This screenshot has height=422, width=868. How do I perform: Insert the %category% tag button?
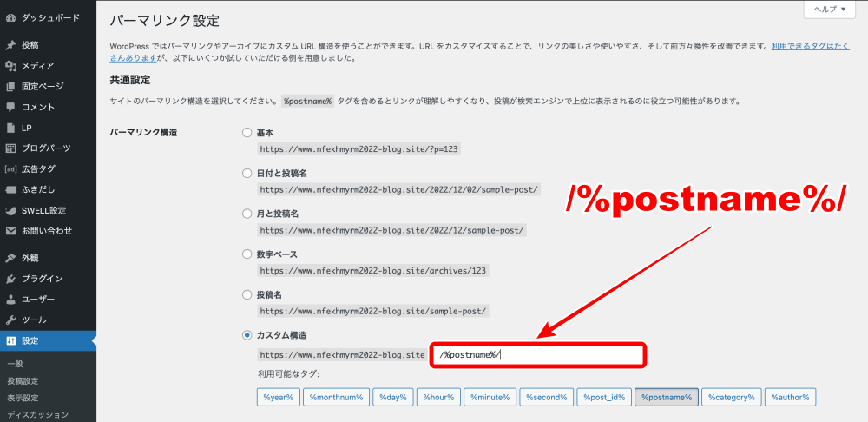[x=731, y=397]
